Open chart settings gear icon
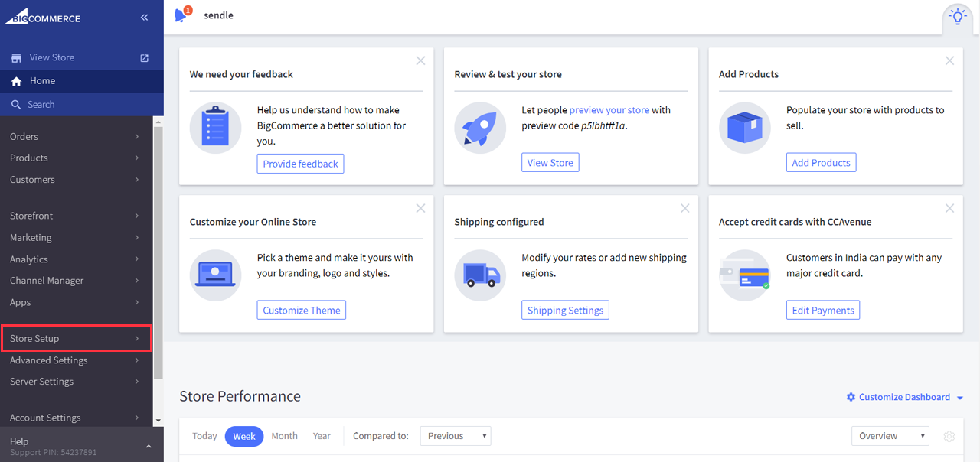 click(x=949, y=436)
